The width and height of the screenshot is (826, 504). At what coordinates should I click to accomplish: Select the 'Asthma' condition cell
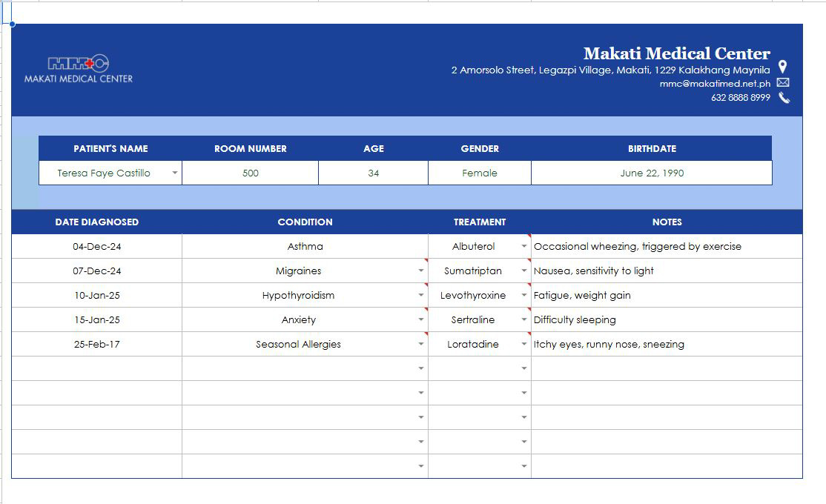pyautogui.click(x=305, y=247)
